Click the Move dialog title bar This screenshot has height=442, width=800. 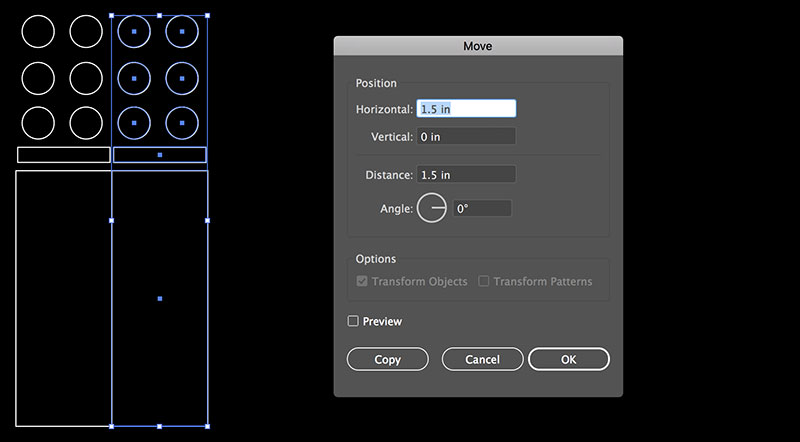(478, 46)
